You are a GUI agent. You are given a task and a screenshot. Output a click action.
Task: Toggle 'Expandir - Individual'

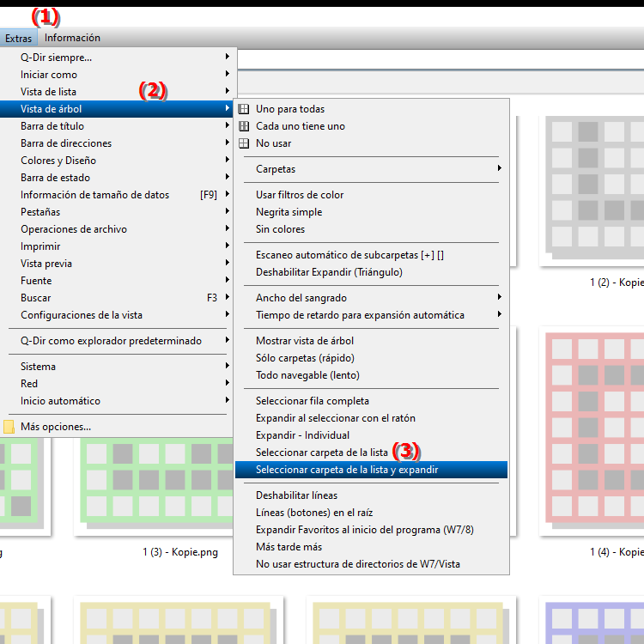click(371, 435)
